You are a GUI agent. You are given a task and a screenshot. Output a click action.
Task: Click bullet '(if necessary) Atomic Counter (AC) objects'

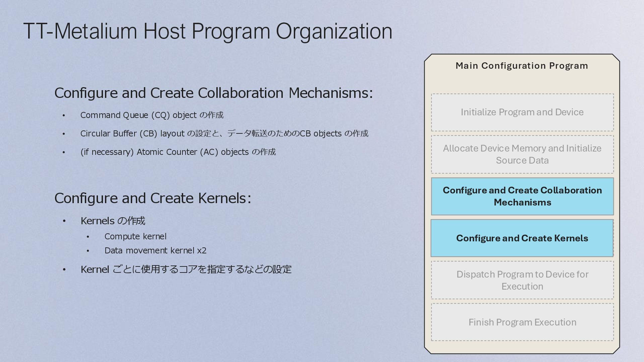[178, 152]
